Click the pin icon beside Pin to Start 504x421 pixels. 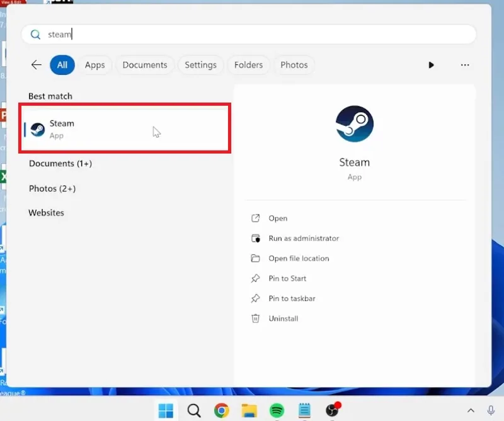pos(256,278)
